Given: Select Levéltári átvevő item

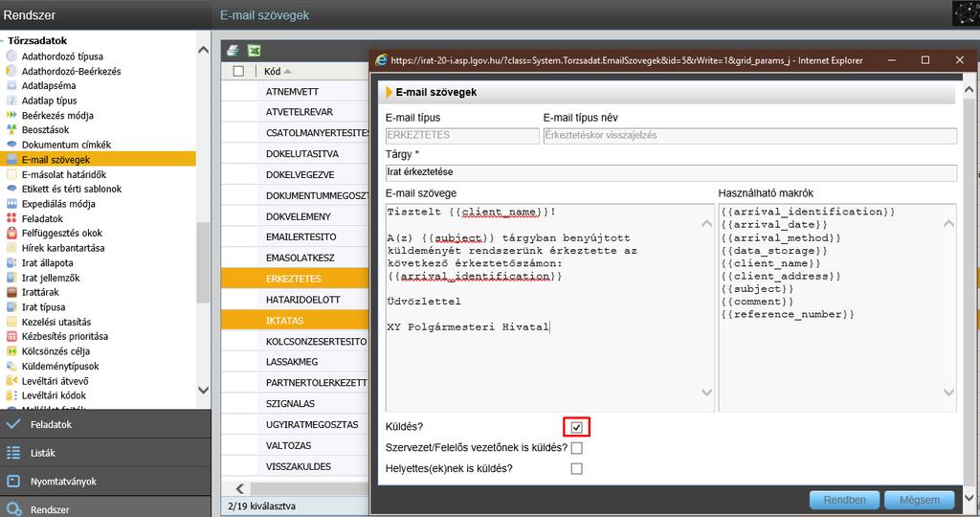Looking at the screenshot, I should pyautogui.click(x=55, y=381).
